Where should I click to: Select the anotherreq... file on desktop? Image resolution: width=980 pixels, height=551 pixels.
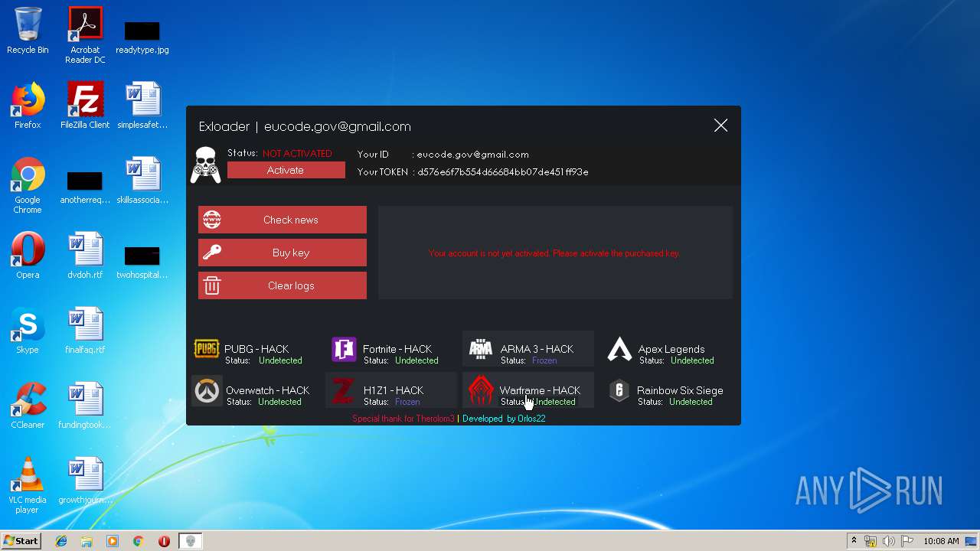coord(85,187)
